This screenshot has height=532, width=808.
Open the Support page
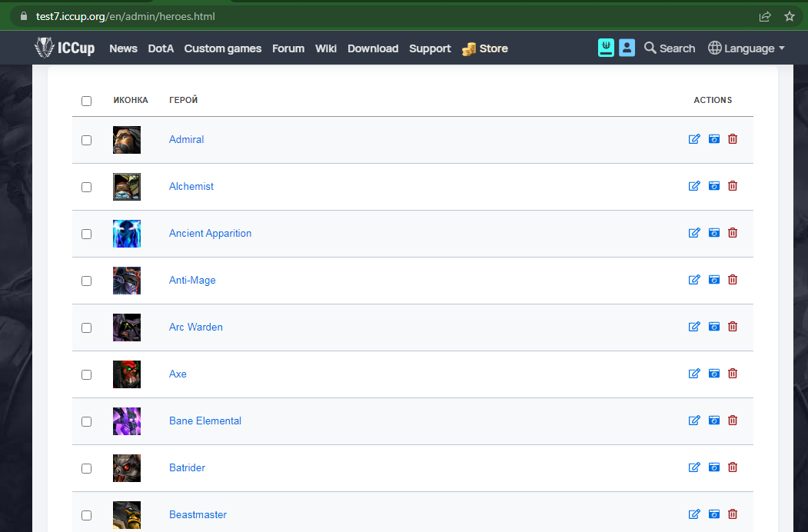pos(430,48)
